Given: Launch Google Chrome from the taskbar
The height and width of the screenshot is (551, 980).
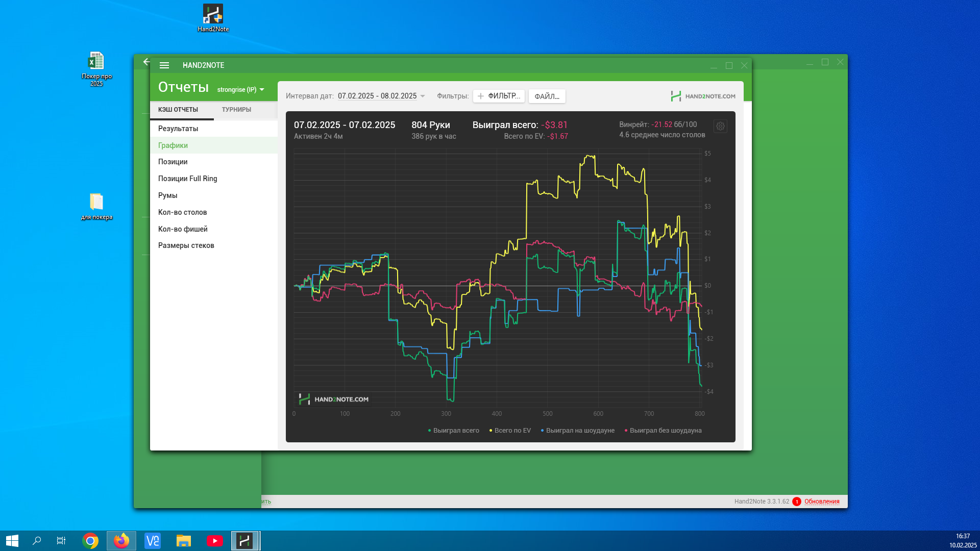Looking at the screenshot, I should pyautogui.click(x=90, y=541).
